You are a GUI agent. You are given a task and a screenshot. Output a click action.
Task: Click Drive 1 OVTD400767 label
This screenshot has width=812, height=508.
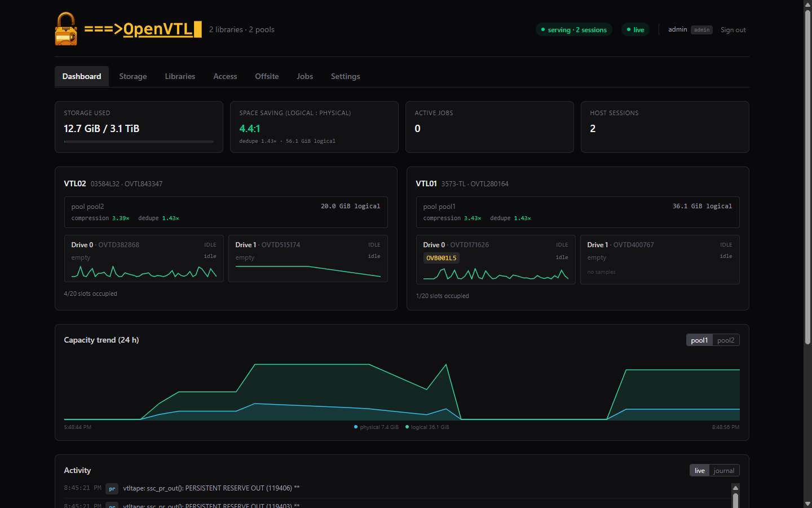click(620, 245)
